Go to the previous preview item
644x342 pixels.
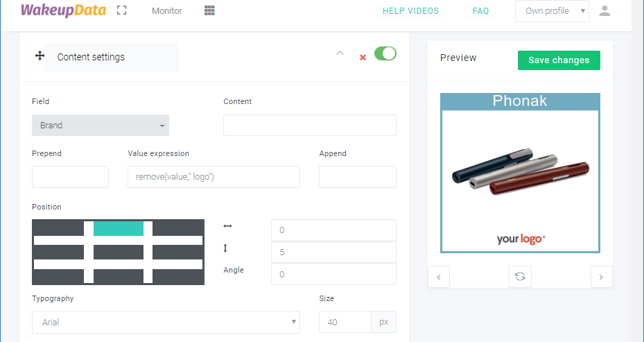(439, 277)
